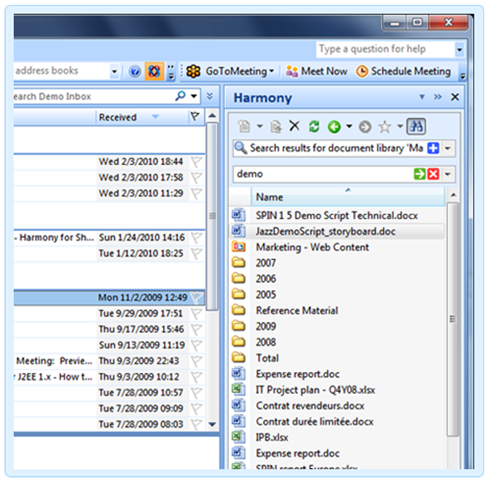The width and height of the screenshot is (487, 480).
Task: Sort by the Received column header
Action: point(142,117)
